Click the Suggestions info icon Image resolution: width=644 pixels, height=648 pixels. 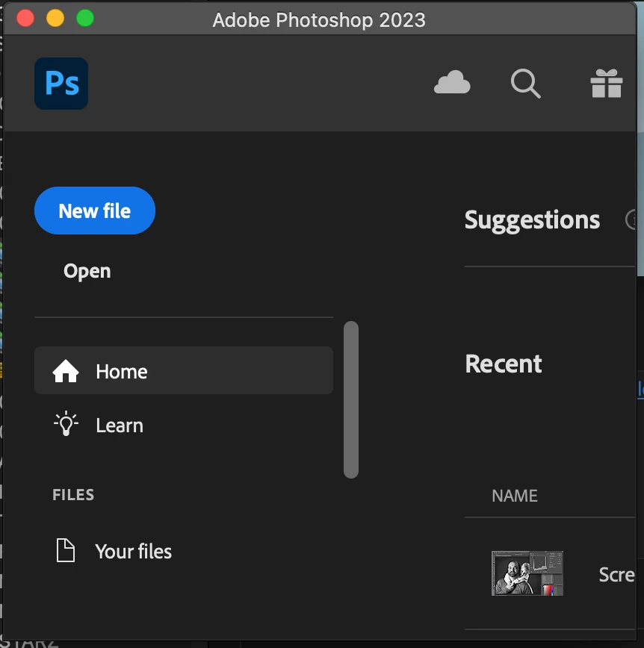631,219
